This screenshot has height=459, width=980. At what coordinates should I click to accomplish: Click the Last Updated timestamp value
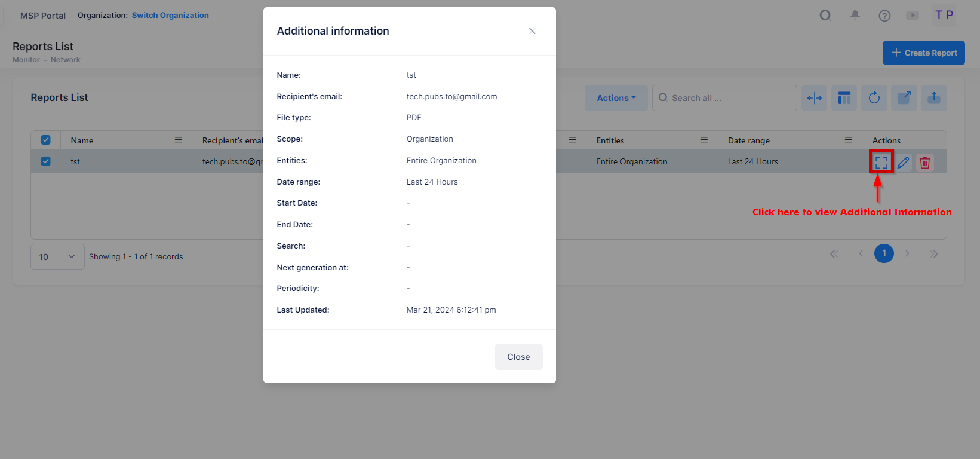451,310
